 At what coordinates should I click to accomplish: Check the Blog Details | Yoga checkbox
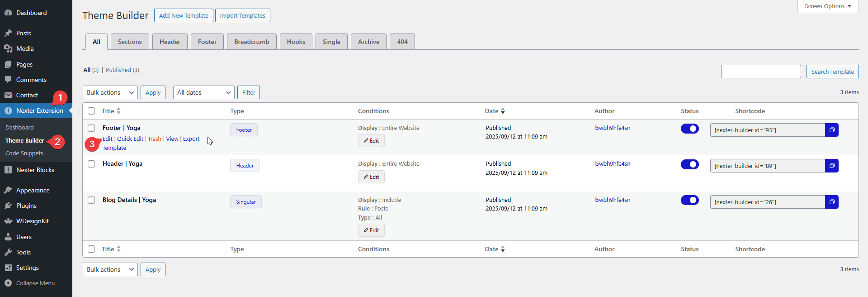pyautogui.click(x=91, y=200)
